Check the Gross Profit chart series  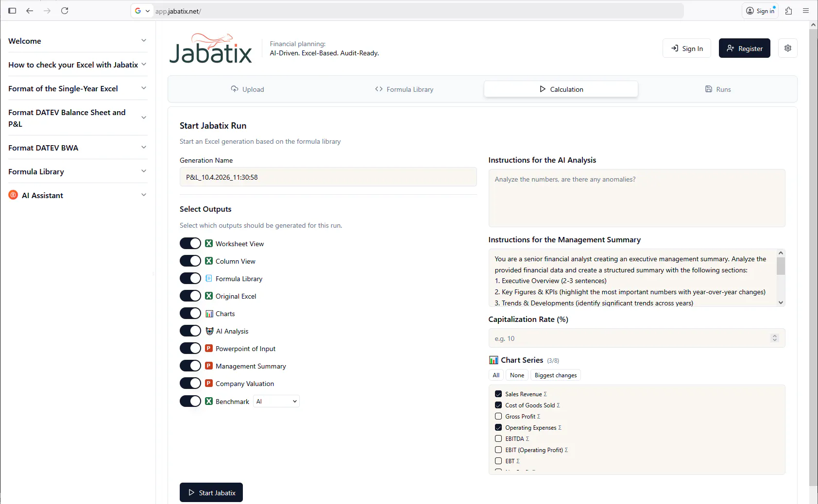click(498, 416)
